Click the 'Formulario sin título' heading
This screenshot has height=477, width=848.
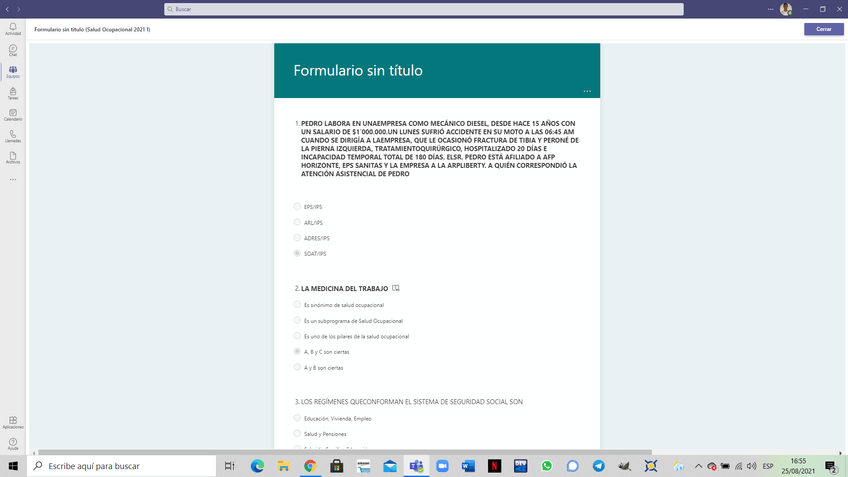click(358, 70)
